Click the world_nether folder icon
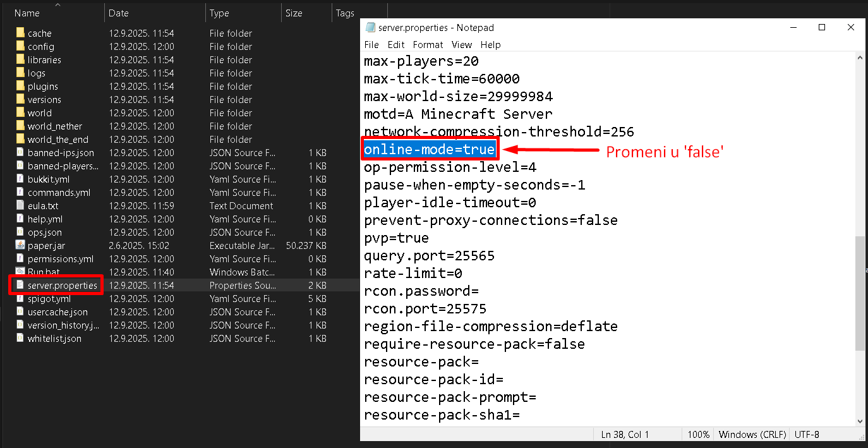 20,126
